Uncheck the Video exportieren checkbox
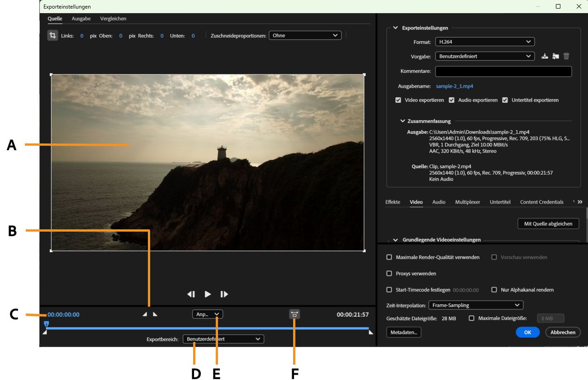Screen dimensions: 588x380 click(398, 100)
